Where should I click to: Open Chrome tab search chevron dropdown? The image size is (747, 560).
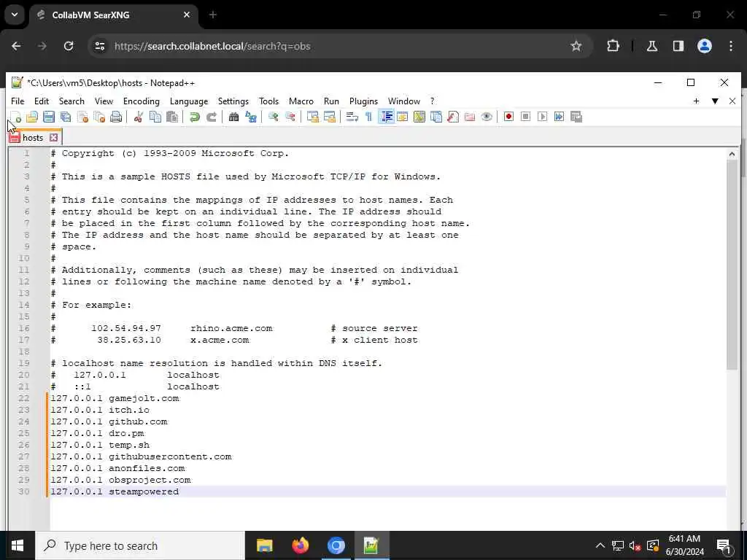pyautogui.click(x=15, y=15)
